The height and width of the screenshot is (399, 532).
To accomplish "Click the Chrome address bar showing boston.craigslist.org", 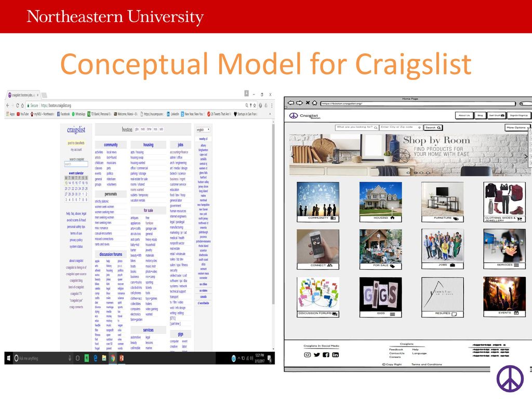I will pos(141,105).
